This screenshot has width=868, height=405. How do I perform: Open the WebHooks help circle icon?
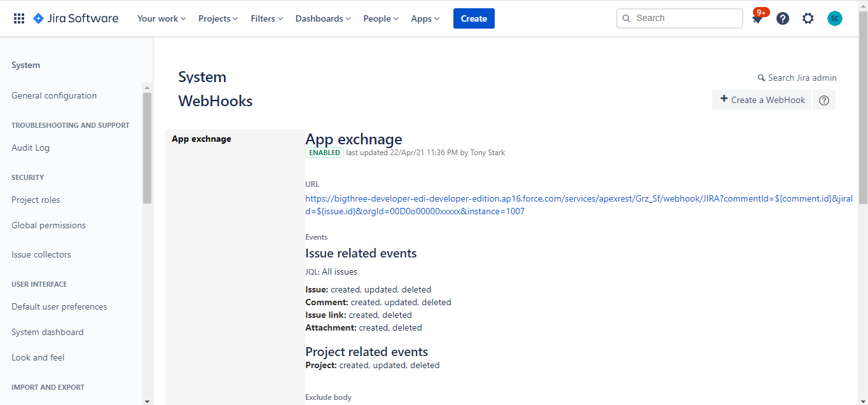click(x=823, y=100)
